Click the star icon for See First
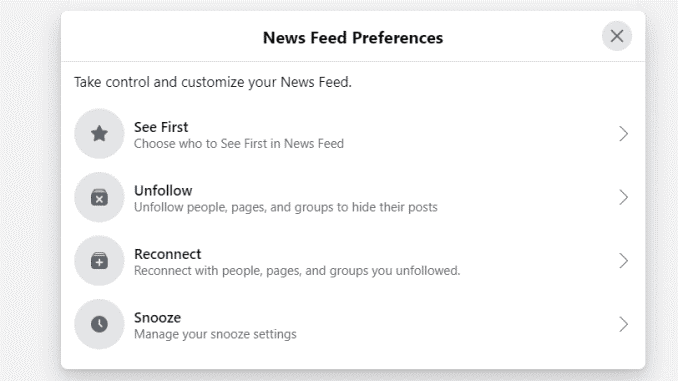The width and height of the screenshot is (678, 381). [99, 134]
